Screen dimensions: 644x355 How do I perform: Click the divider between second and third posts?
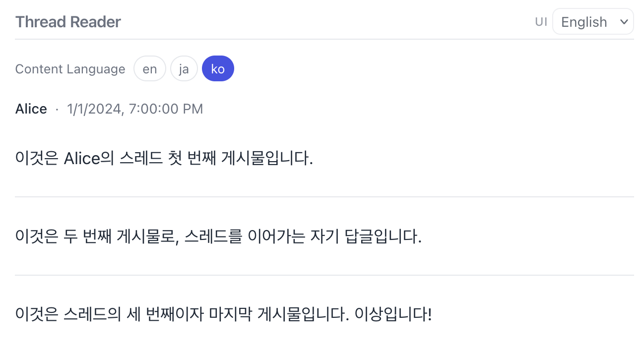pyautogui.click(x=324, y=275)
